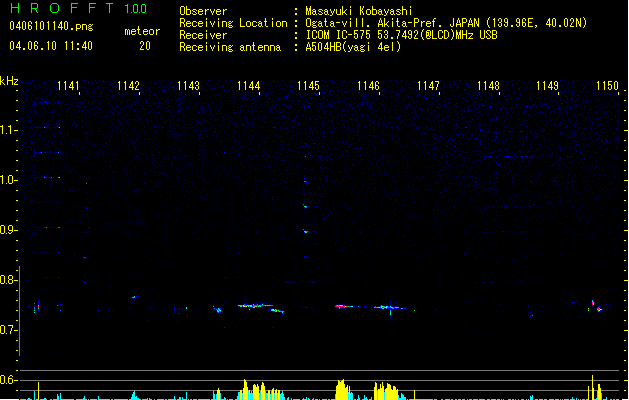Click the 1142 time axis marker
The image size is (629, 400).
[128, 86]
